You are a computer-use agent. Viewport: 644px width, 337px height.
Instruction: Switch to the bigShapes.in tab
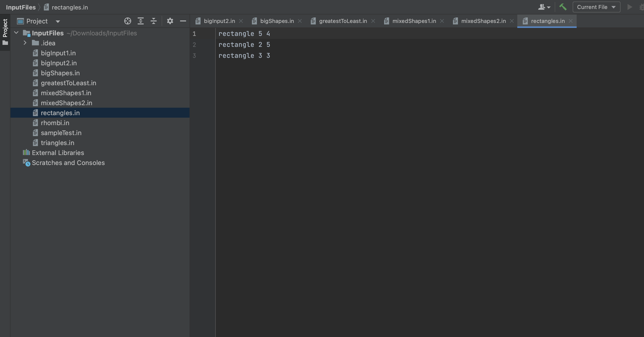277,21
